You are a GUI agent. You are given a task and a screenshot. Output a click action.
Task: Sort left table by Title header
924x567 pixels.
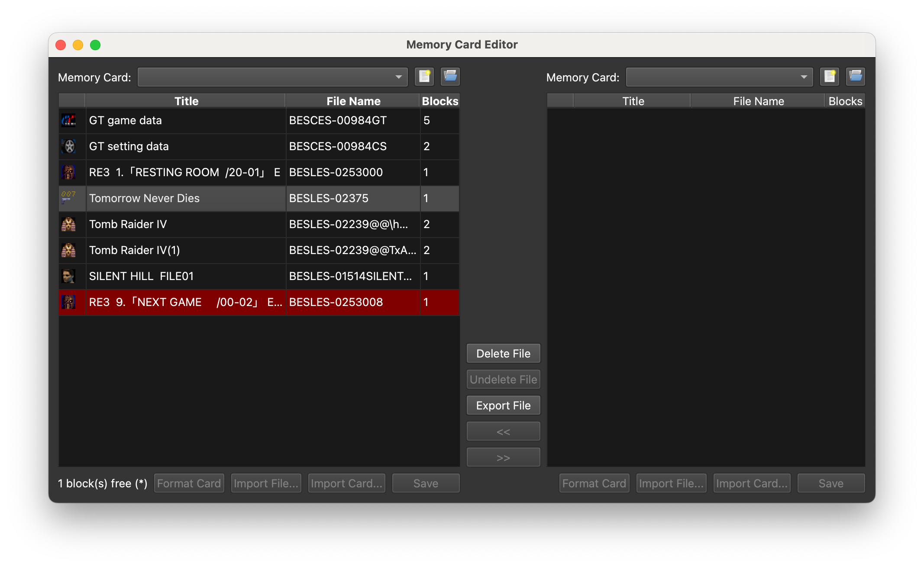point(186,101)
